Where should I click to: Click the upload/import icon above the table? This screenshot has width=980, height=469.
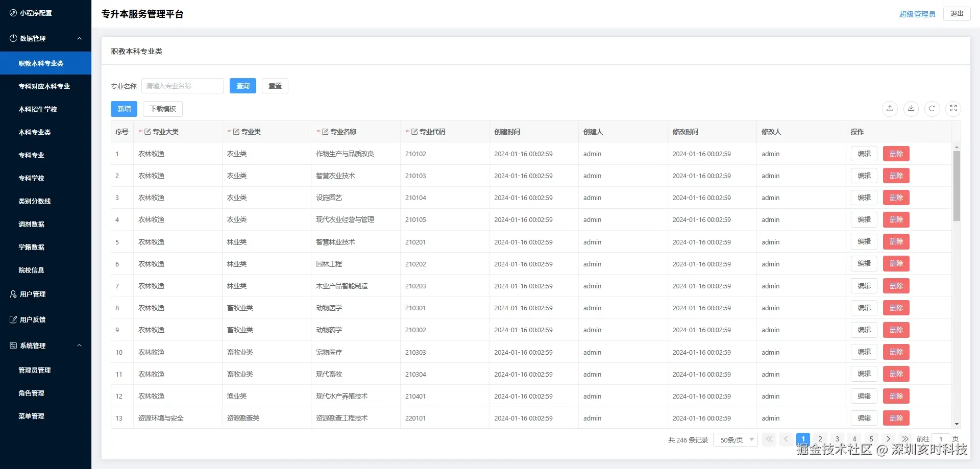click(890, 108)
